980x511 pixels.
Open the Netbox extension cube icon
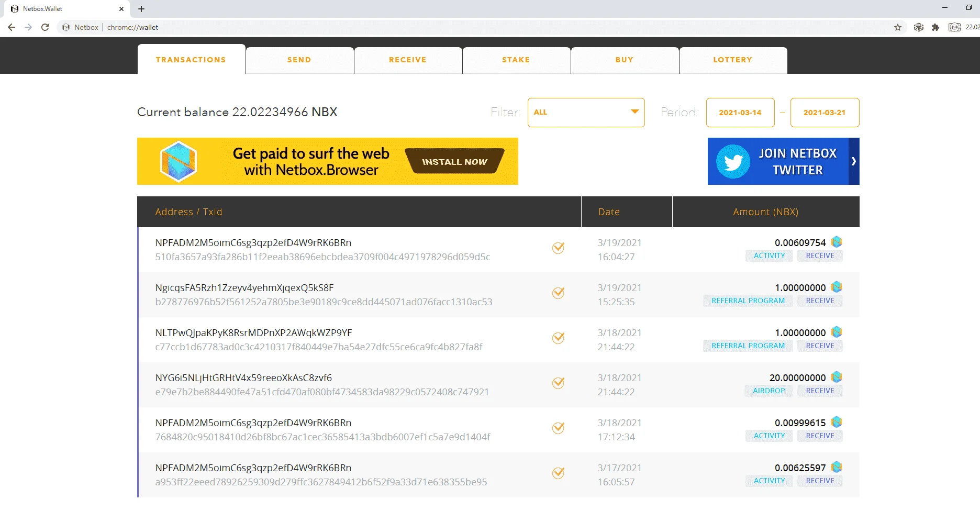pos(918,27)
